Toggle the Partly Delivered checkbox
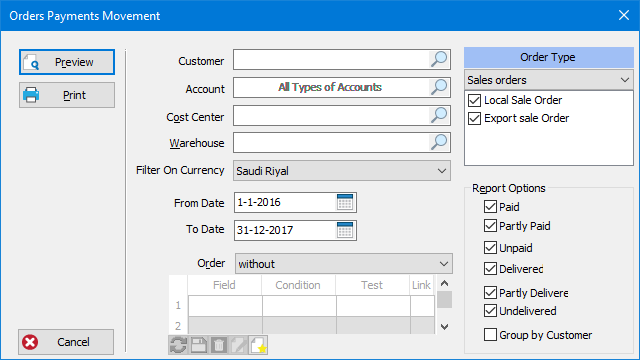The image size is (640, 360). coord(490,293)
